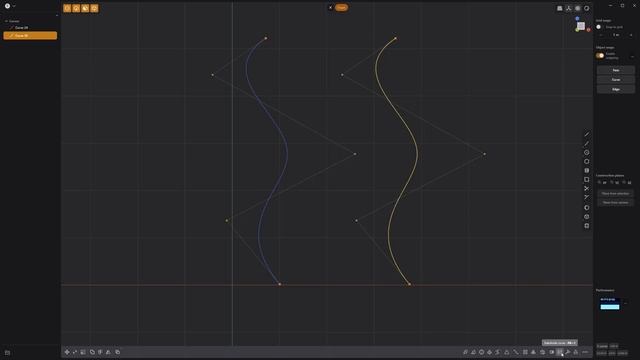
Task: Disable the Enable snapping toggle
Action: pos(600,56)
